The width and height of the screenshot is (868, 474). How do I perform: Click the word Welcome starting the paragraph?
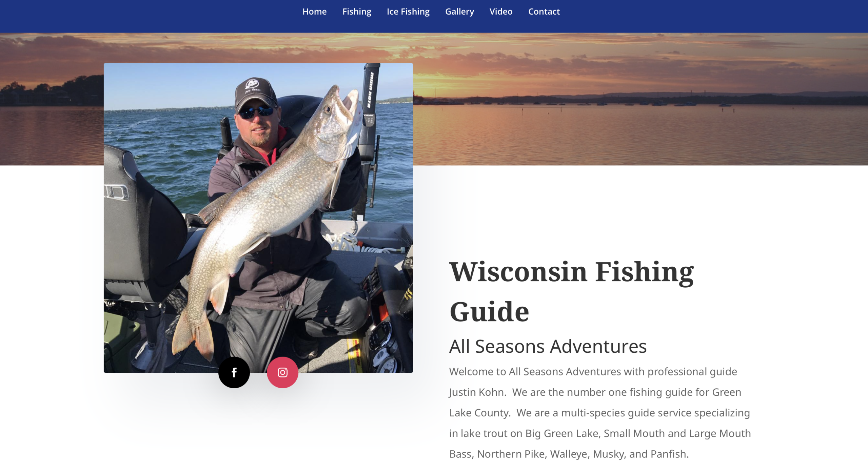(473, 372)
